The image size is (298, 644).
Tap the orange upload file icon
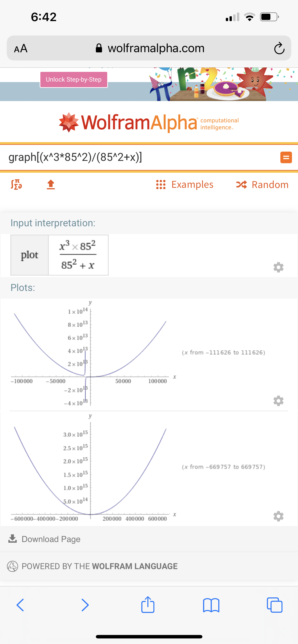click(x=51, y=185)
